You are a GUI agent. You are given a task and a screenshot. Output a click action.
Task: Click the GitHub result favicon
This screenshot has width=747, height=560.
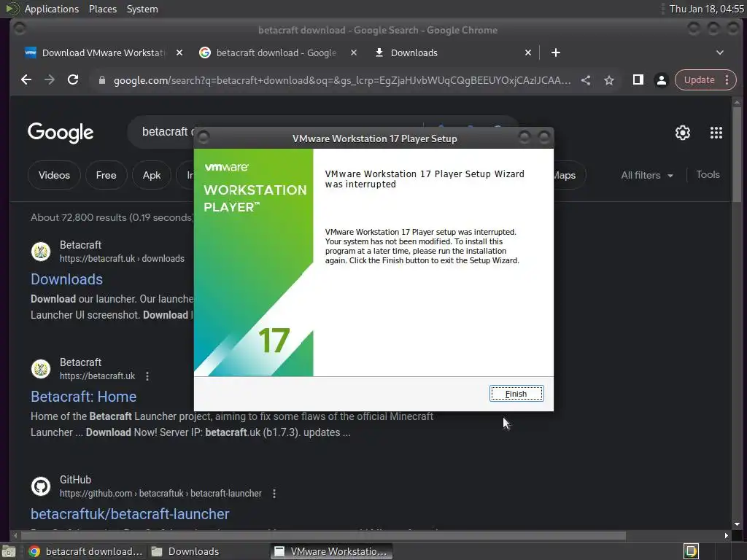(41, 486)
